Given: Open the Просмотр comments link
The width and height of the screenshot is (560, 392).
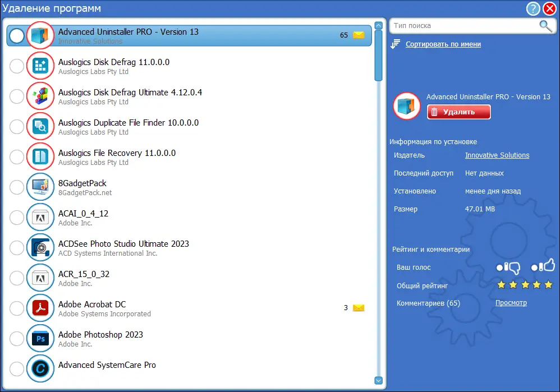Looking at the screenshot, I should pos(511,303).
